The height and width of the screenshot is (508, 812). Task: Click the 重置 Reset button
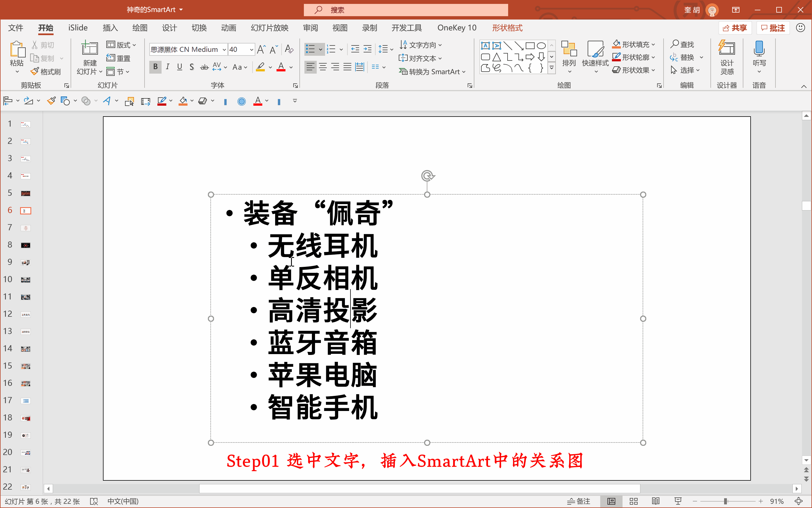(118, 58)
